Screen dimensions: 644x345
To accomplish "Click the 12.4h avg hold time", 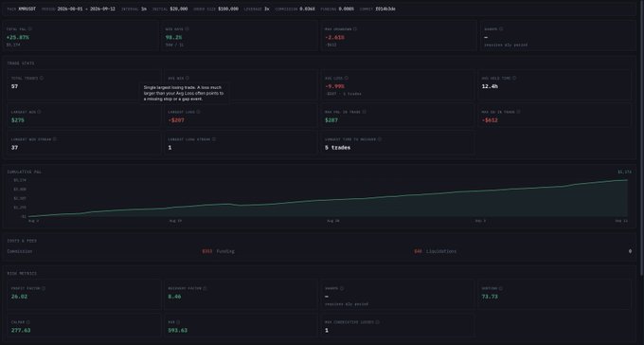I will point(490,86).
